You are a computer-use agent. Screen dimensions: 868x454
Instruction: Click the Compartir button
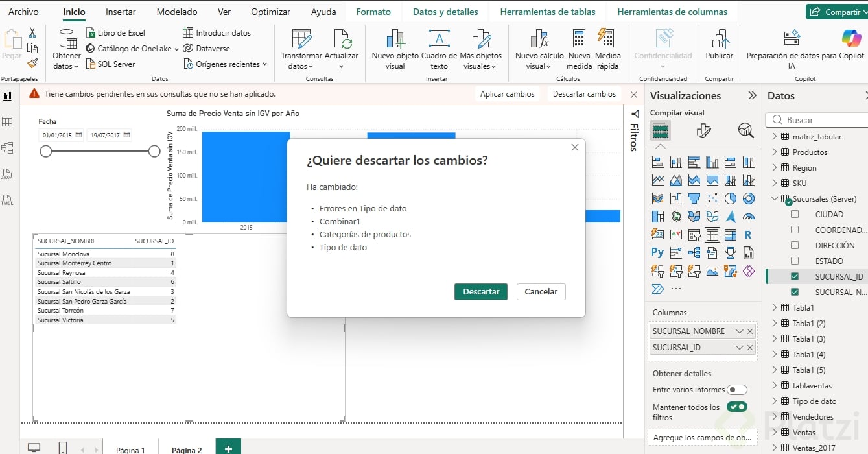(x=837, y=12)
